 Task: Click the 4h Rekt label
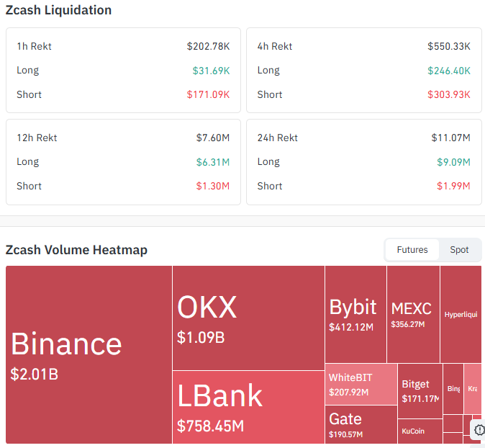(x=275, y=46)
